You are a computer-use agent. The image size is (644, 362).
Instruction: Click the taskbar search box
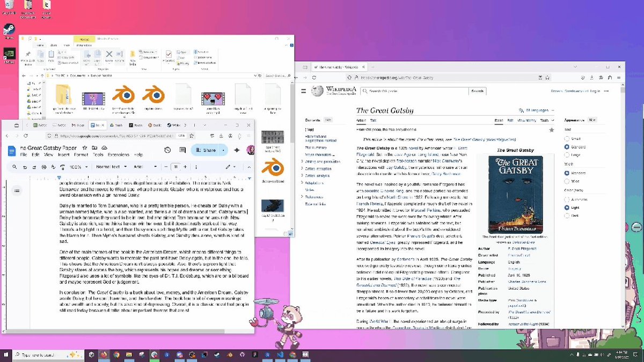point(48,355)
